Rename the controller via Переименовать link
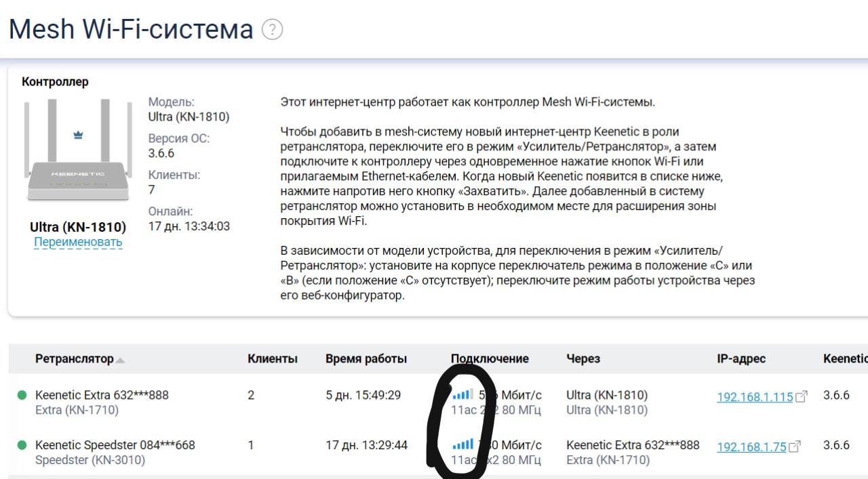 point(78,242)
